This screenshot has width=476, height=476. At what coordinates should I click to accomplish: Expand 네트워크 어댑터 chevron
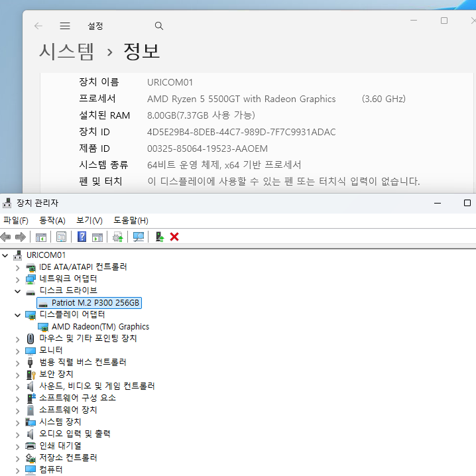(18, 280)
